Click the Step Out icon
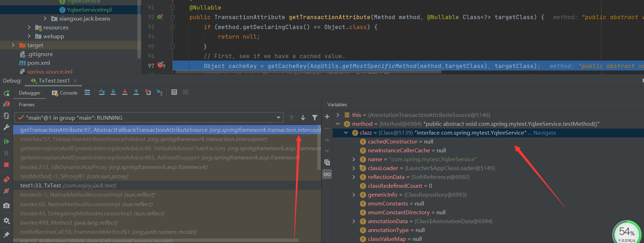644x243 pixels. click(x=136, y=92)
